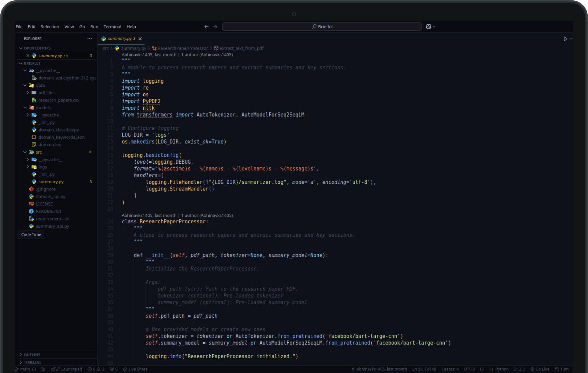This screenshot has height=373, width=588.
Task: Expand the TIMELINE panel
Action: [x=57, y=362]
